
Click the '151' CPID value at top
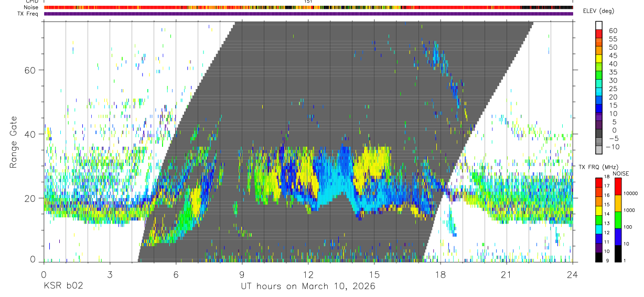[308, 2]
